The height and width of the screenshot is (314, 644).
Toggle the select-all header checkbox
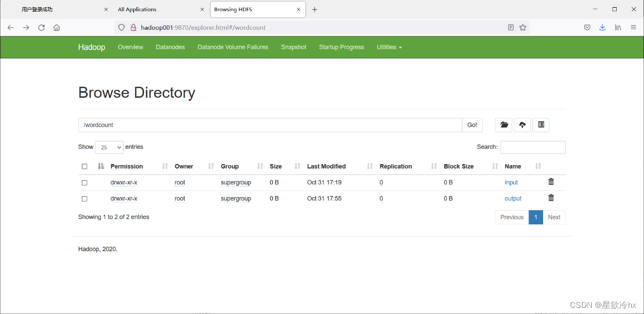tap(84, 167)
